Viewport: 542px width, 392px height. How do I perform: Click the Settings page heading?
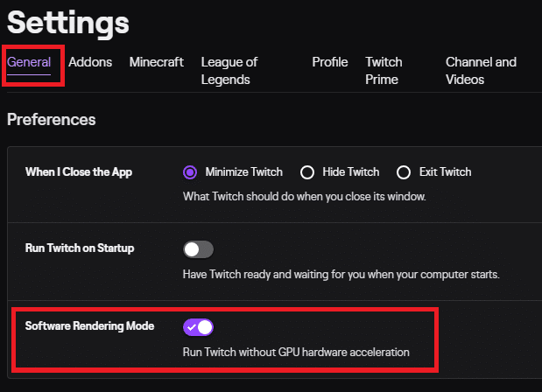tap(68, 23)
